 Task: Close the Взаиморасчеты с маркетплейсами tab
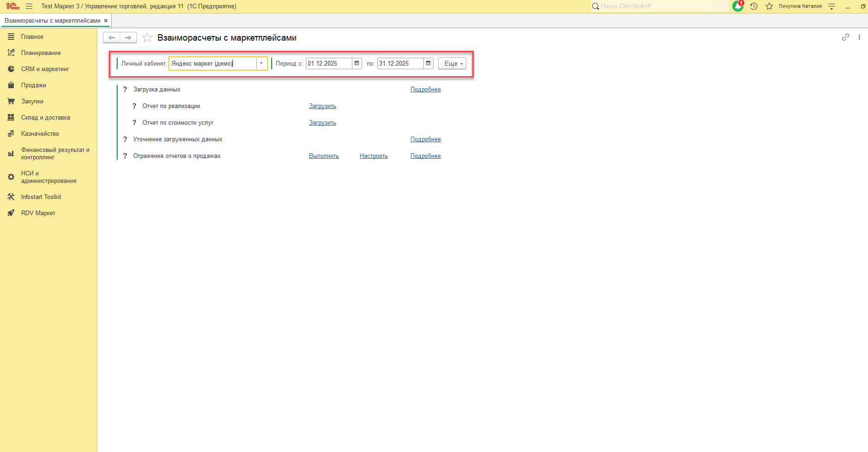[106, 21]
